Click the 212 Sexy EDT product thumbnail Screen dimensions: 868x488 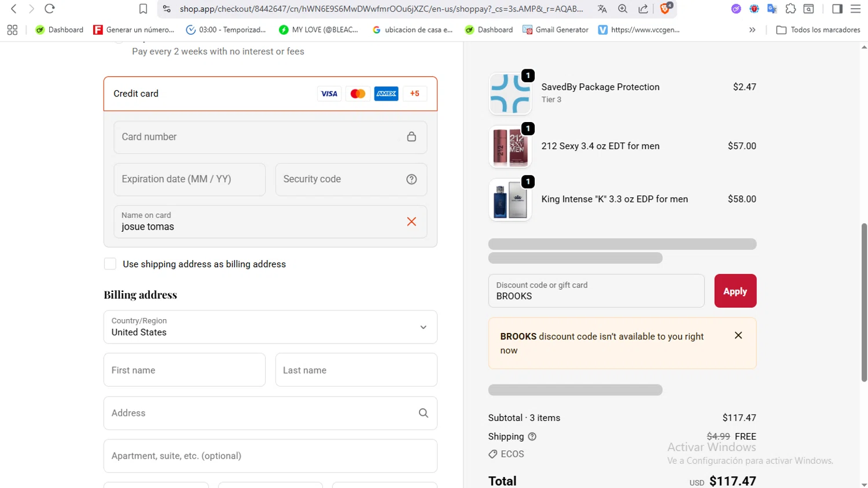[x=510, y=146]
